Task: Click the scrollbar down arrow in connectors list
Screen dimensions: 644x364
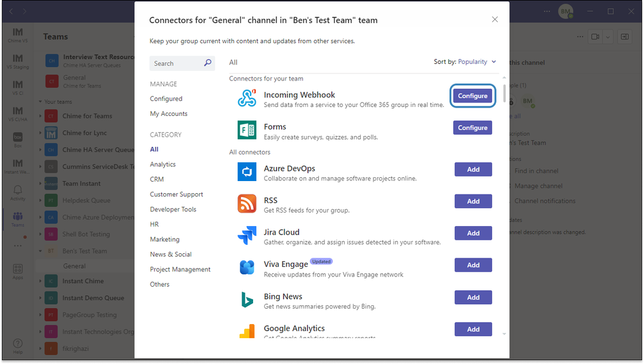Action: coord(504,334)
